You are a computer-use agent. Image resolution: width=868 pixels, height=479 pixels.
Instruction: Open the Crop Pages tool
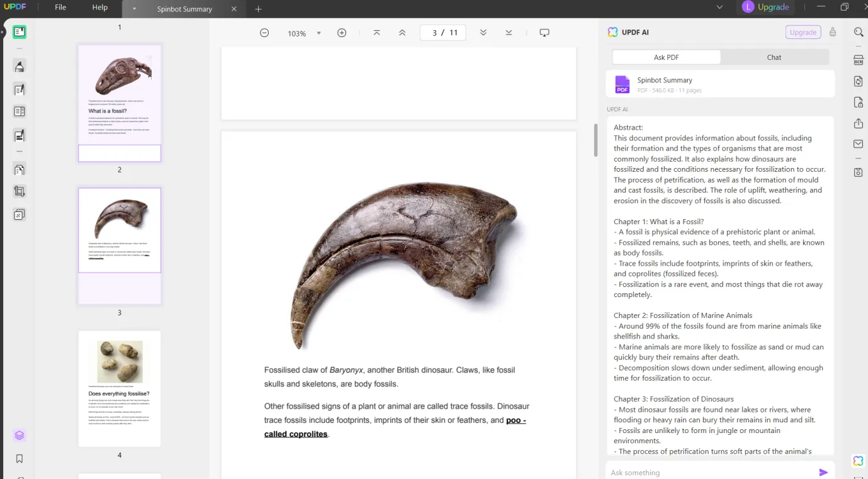click(x=20, y=191)
